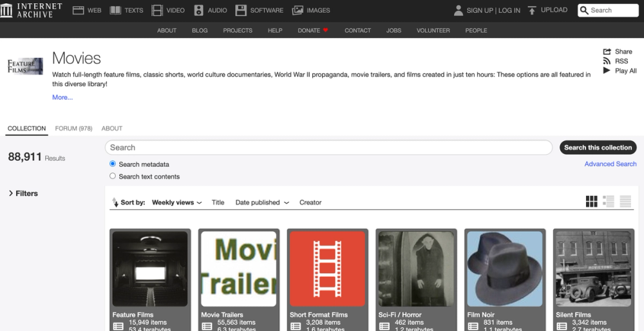Open the Forum (978) tab
This screenshot has width=644, height=331.
(x=73, y=129)
